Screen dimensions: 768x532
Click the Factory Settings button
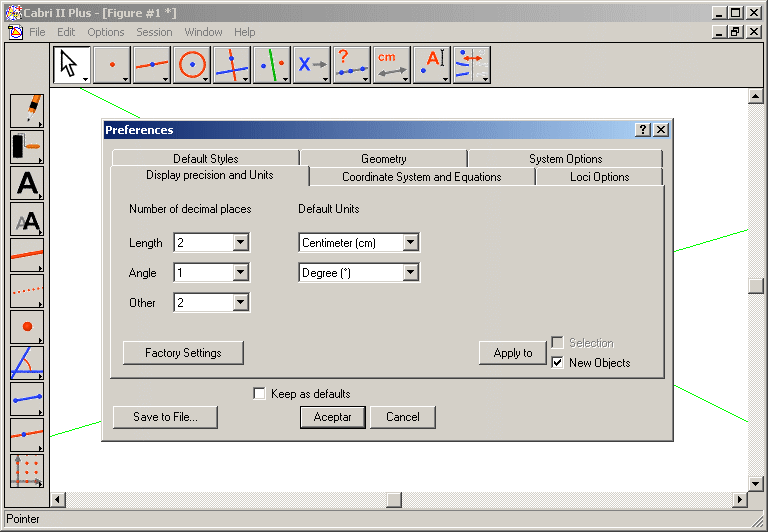point(183,353)
